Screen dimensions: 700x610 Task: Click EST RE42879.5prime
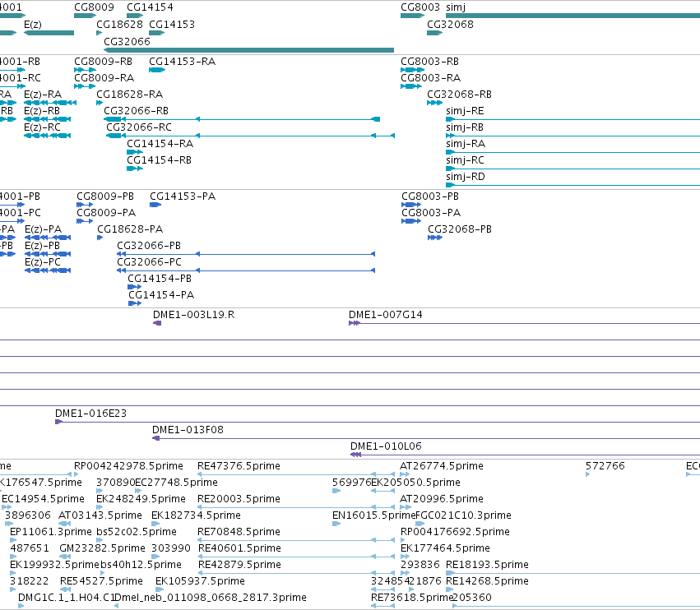[x=239, y=566]
